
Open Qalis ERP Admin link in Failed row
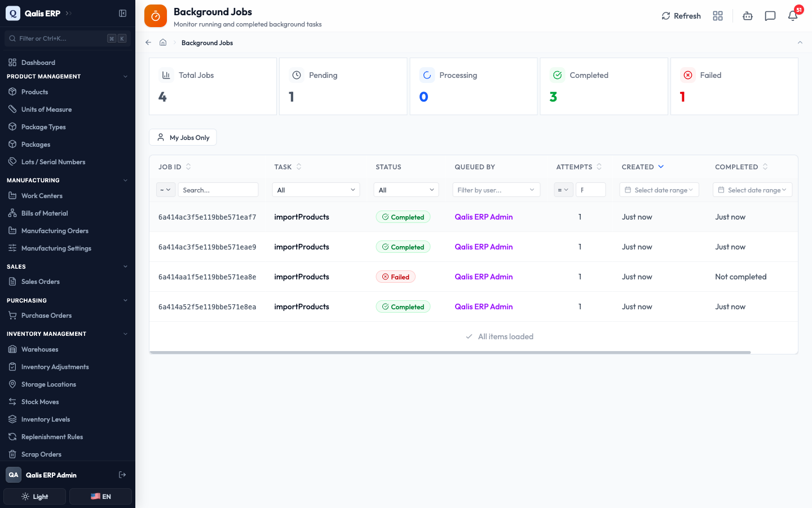click(484, 277)
